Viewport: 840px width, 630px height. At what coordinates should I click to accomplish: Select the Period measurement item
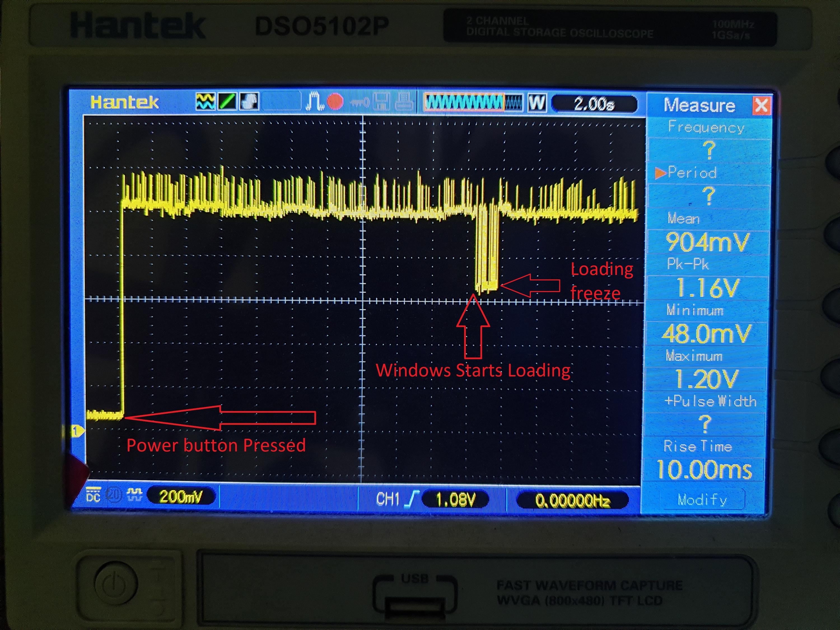[692, 173]
